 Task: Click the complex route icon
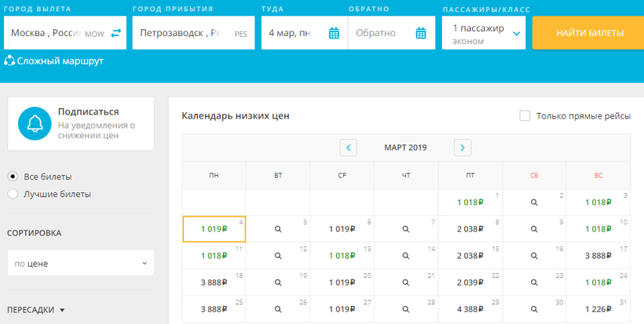click(x=9, y=60)
